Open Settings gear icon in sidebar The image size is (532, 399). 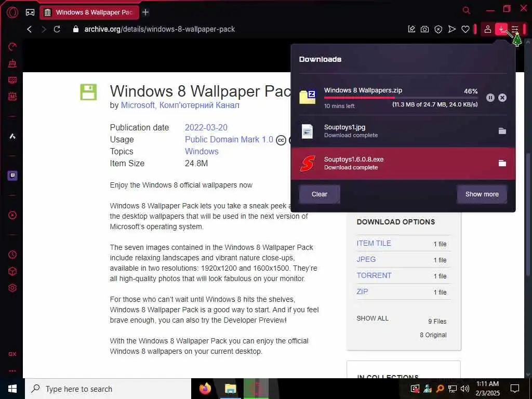12,288
